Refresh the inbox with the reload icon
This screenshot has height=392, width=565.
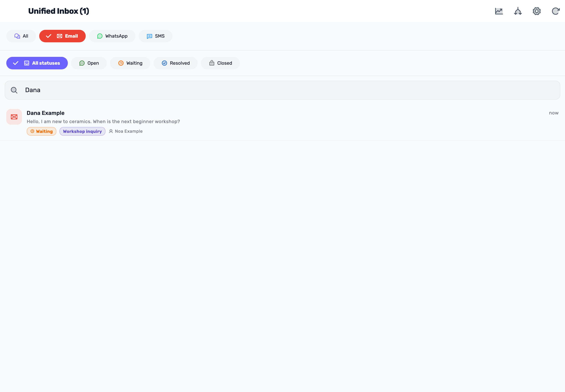point(556,11)
